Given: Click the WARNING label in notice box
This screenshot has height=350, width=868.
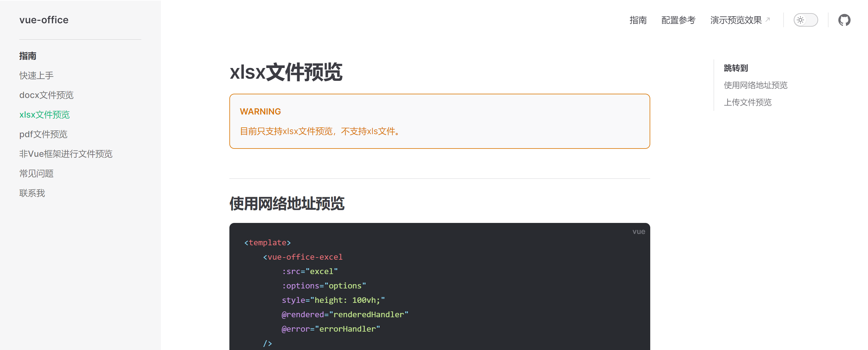Looking at the screenshot, I should (x=260, y=111).
